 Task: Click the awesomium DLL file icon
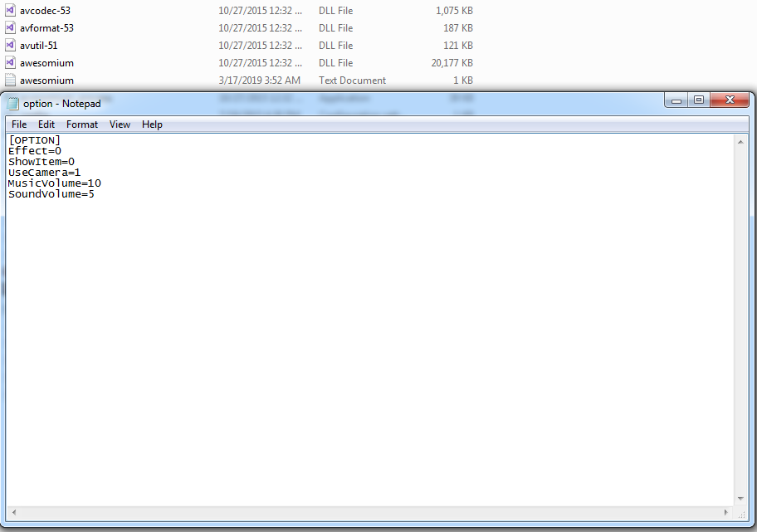point(10,62)
